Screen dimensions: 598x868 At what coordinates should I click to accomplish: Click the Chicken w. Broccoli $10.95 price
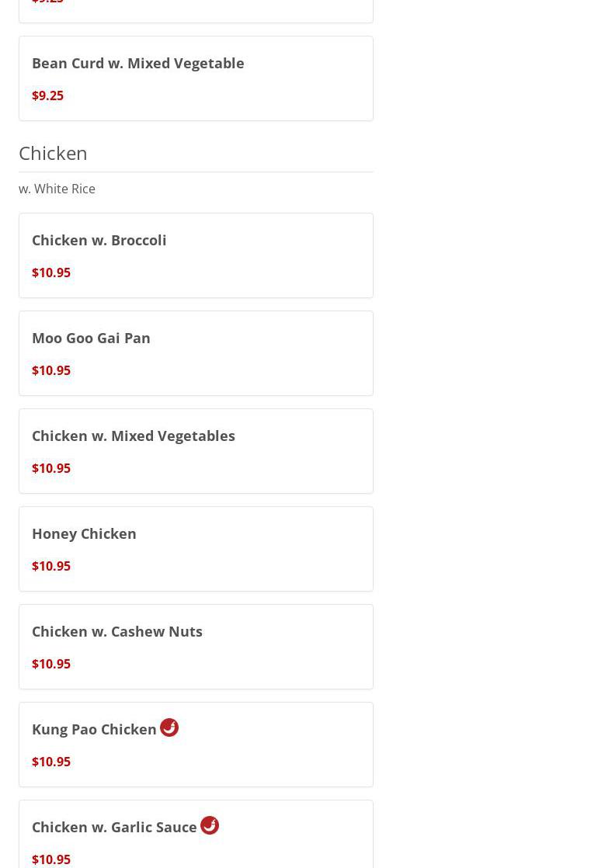[x=51, y=273]
